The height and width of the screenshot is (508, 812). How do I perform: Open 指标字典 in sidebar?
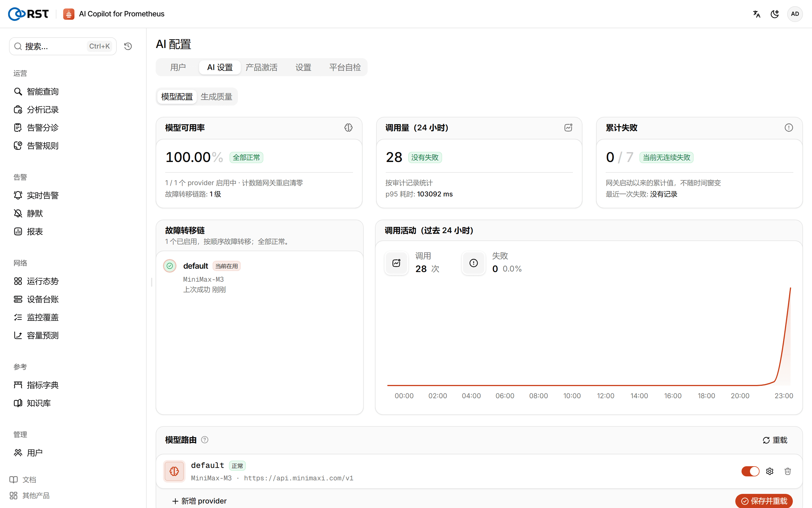[36, 385]
